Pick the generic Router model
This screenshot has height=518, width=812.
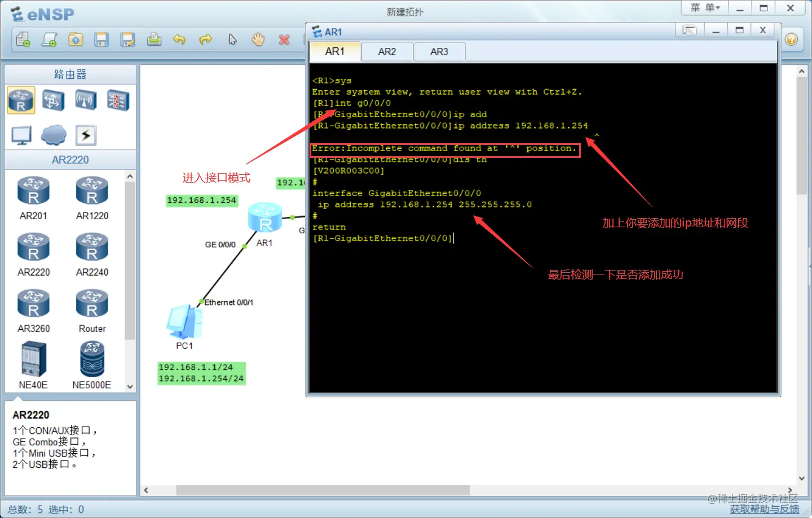[92, 311]
